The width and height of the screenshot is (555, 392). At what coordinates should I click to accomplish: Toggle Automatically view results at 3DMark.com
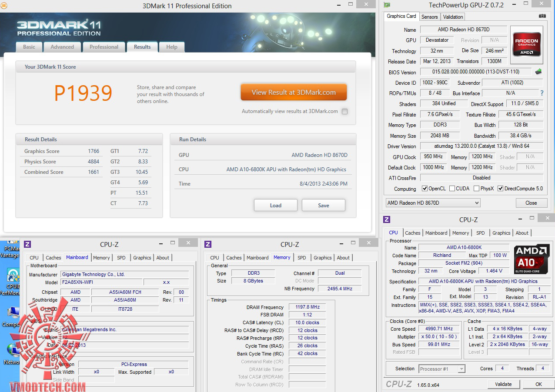[x=344, y=111]
